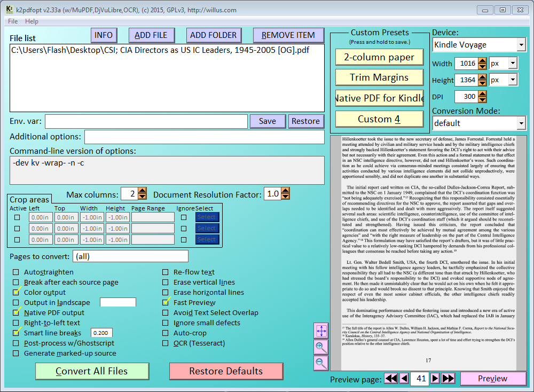Go to next preview page

[435, 378]
